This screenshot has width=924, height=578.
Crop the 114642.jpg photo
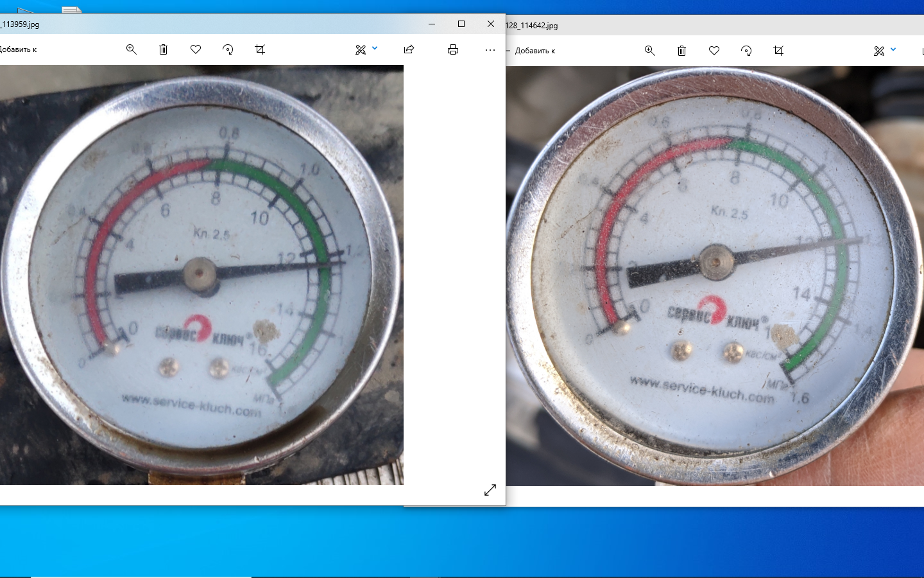point(778,51)
